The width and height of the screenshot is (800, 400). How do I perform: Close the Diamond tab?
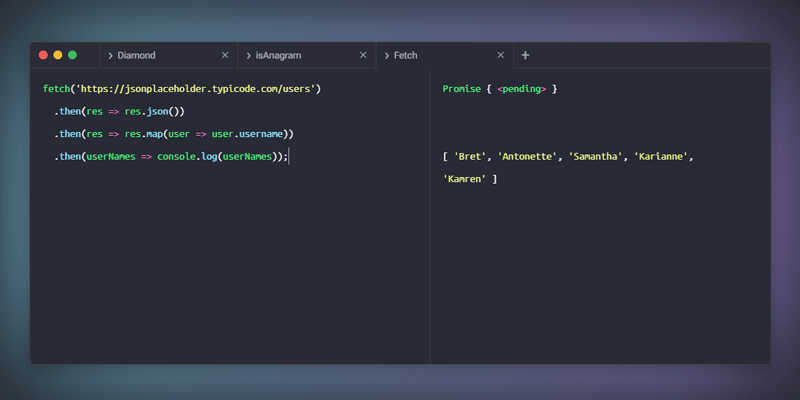click(225, 56)
